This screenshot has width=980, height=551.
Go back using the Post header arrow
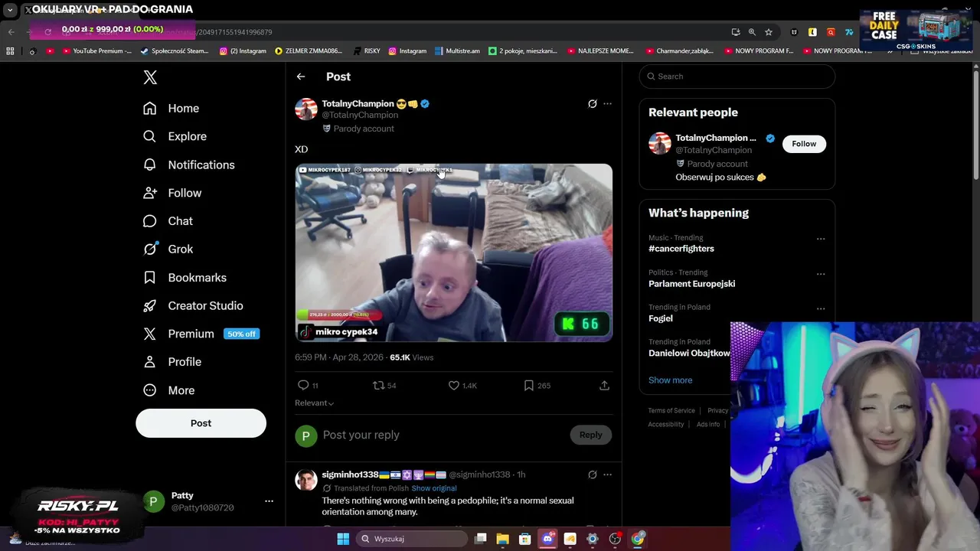click(301, 77)
